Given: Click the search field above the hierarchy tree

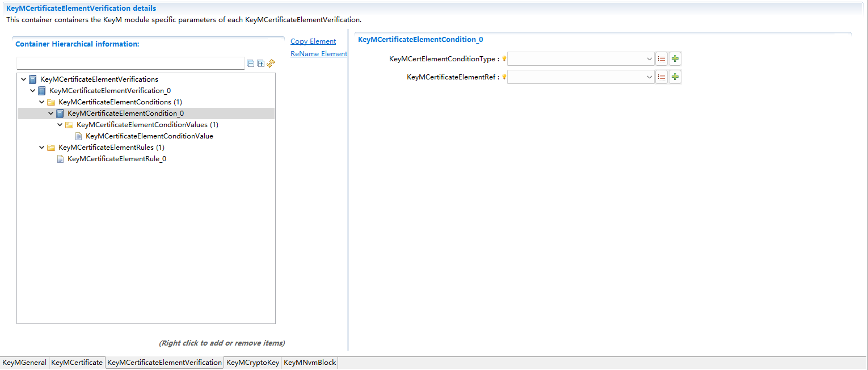Looking at the screenshot, I should (130, 63).
